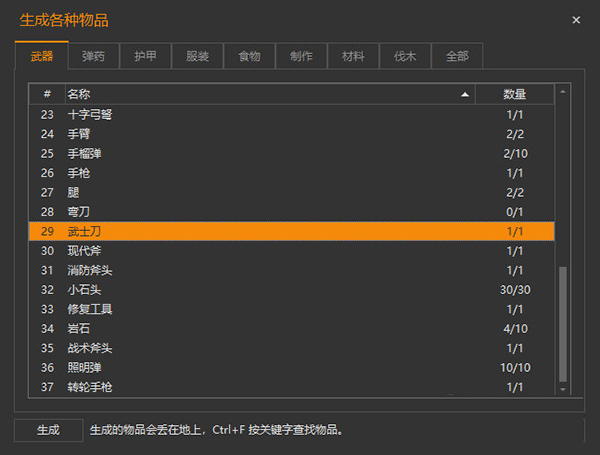Open the 伐木 tab
600x455 pixels.
click(405, 57)
